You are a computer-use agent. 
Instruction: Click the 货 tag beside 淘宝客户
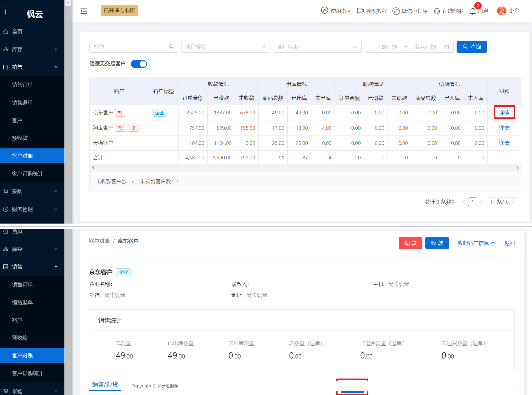click(133, 128)
